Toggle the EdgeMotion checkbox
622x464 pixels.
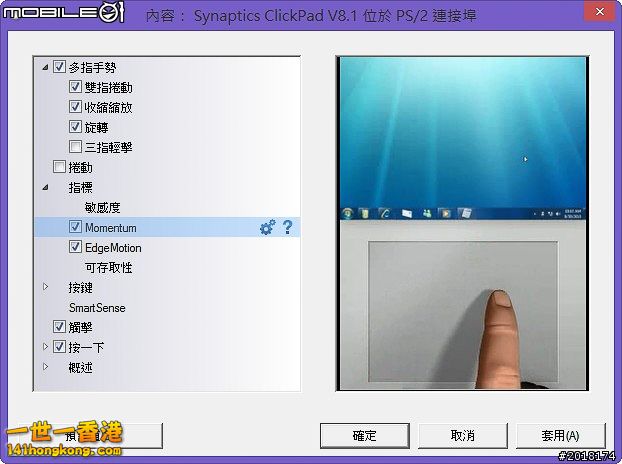tap(75, 247)
